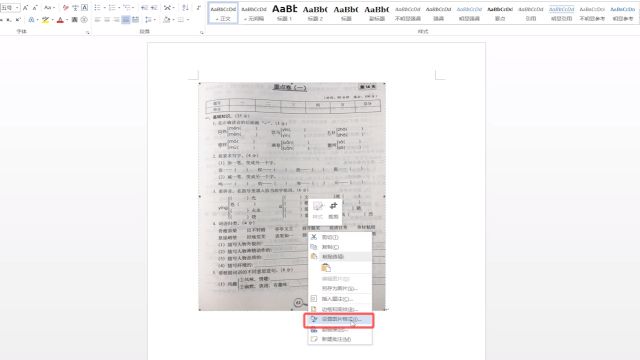Choose 另存为图片 Save as Picture

tap(340, 289)
